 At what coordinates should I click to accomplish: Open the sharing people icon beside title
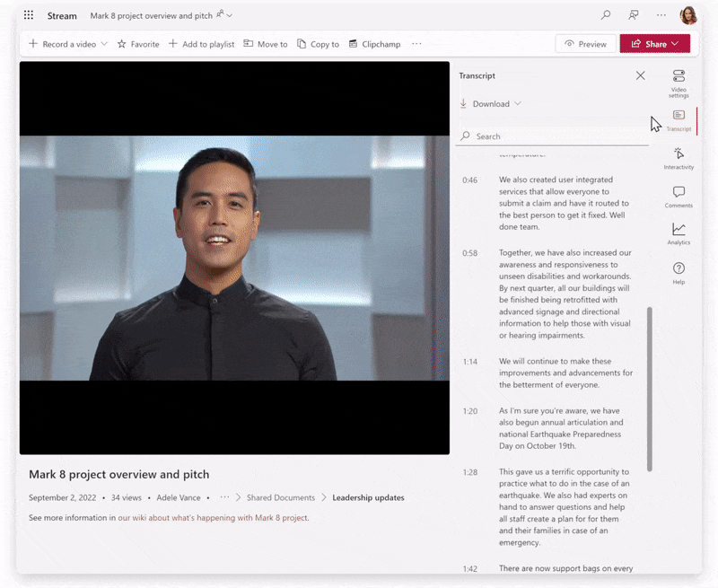click(x=220, y=14)
